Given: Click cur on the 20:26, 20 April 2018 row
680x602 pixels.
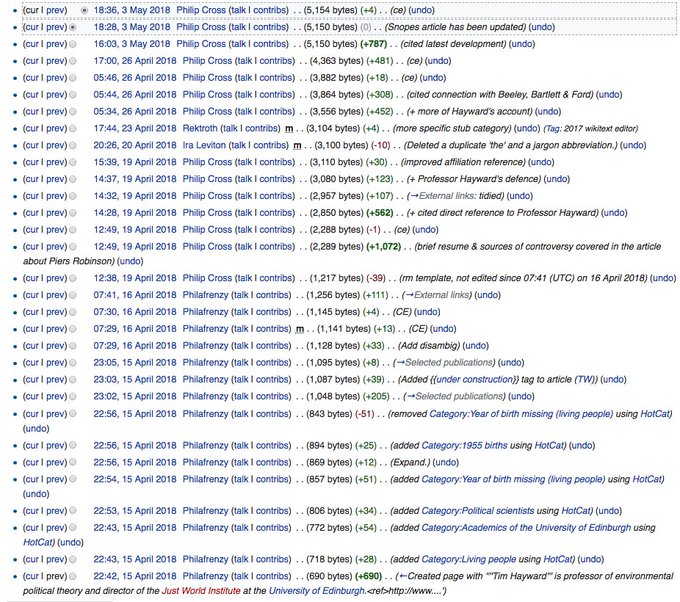Looking at the screenshot, I should [x=32, y=145].
